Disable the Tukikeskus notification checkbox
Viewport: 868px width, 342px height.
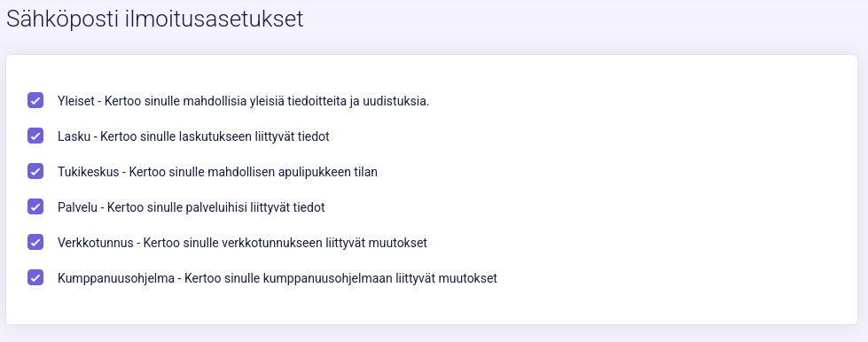[35, 172]
